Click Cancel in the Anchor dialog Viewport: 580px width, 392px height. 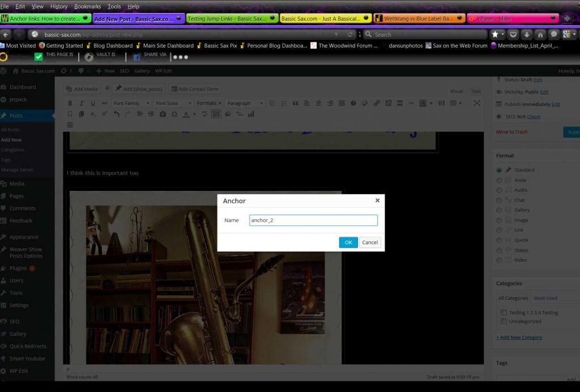tap(370, 242)
